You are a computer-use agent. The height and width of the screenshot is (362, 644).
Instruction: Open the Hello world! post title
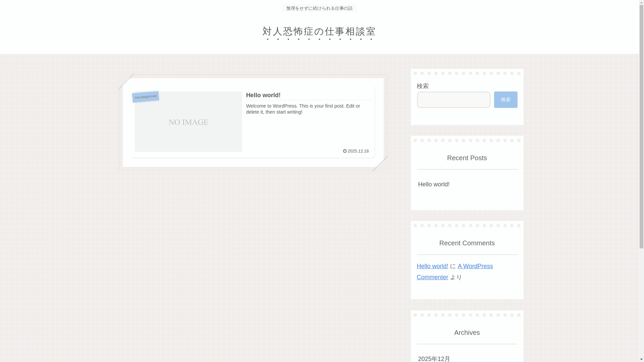tap(263, 95)
